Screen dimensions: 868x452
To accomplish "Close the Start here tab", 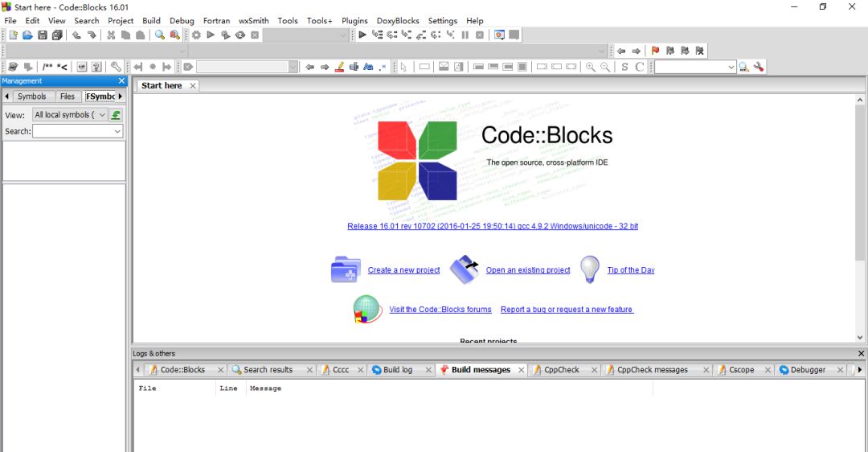I will click(x=193, y=86).
